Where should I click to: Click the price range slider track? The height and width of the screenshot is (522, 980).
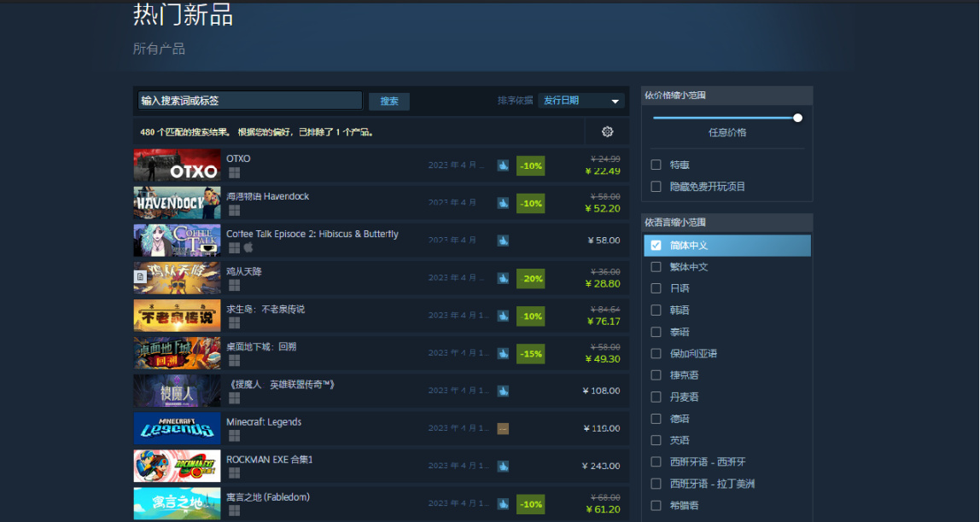pyautogui.click(x=725, y=118)
